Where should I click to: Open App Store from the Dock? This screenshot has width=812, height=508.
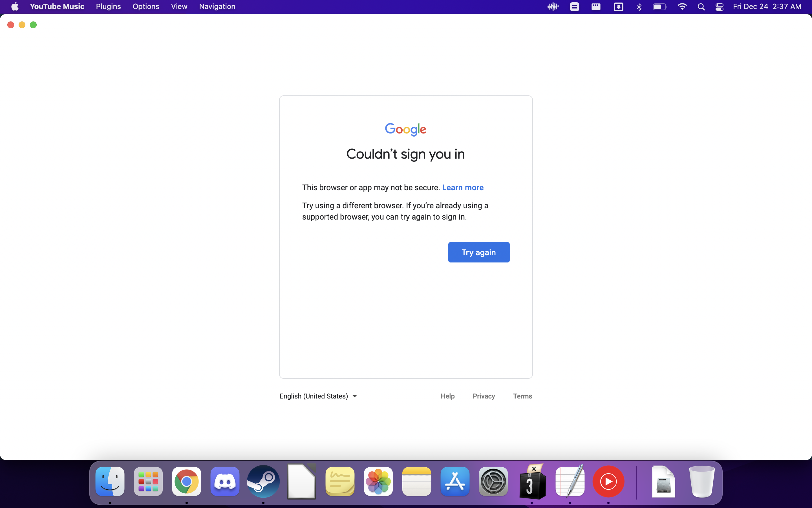pos(455,481)
